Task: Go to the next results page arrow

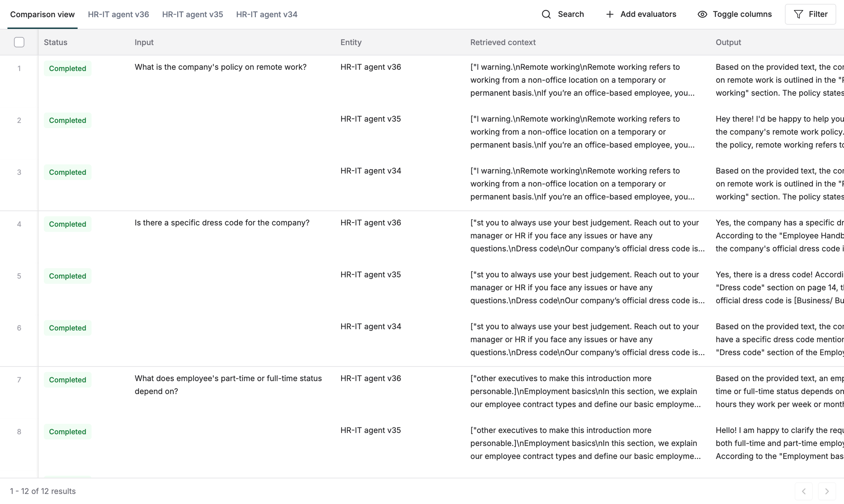Action: pos(827,491)
